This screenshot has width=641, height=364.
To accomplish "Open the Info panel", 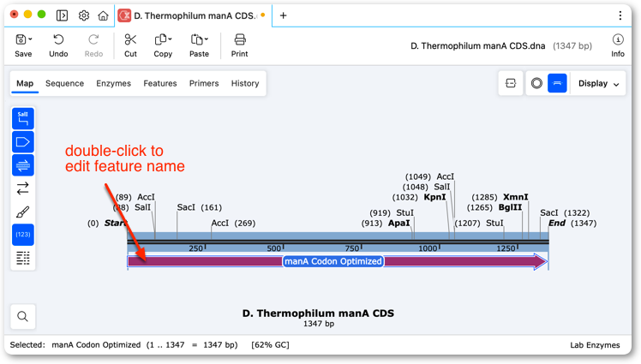I will pos(618,45).
